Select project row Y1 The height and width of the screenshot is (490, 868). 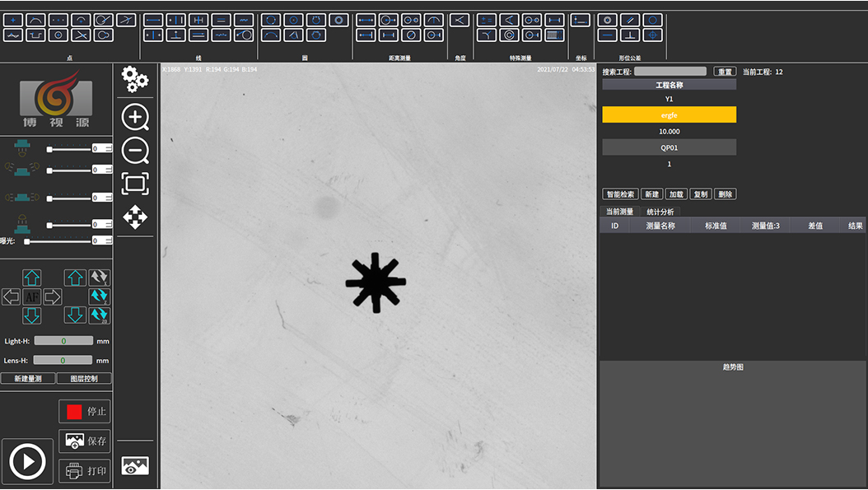pyautogui.click(x=670, y=99)
